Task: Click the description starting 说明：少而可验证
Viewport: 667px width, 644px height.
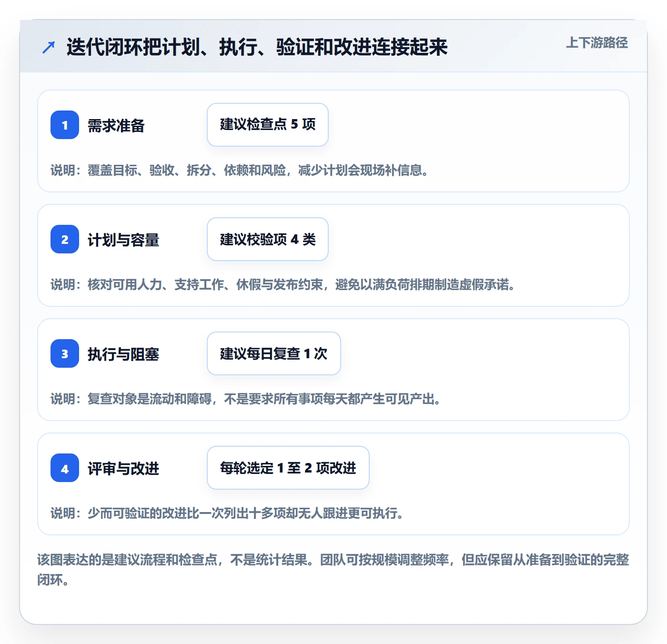Action: click(228, 513)
